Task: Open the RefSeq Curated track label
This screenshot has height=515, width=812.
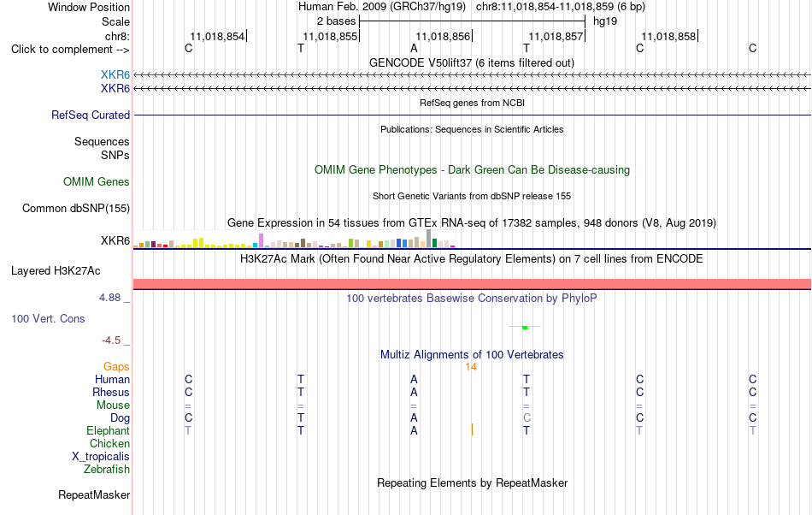Action: [91, 115]
